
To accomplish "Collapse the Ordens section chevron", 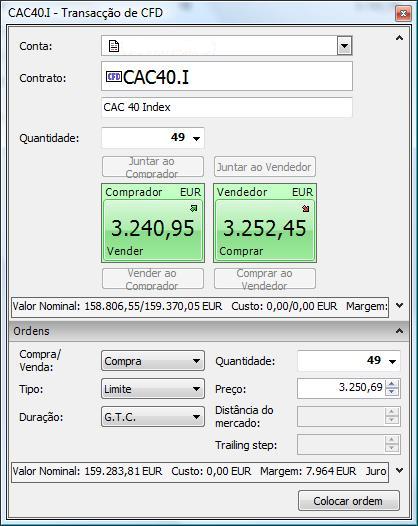I will click(x=399, y=331).
